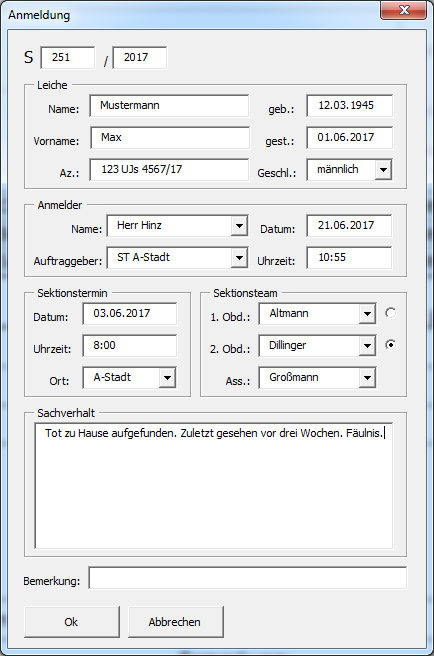Viewport: 434px width, 656px height.
Task: Open the Auftraggeber dropdown showing ST A-Stadt
Action: 239,258
